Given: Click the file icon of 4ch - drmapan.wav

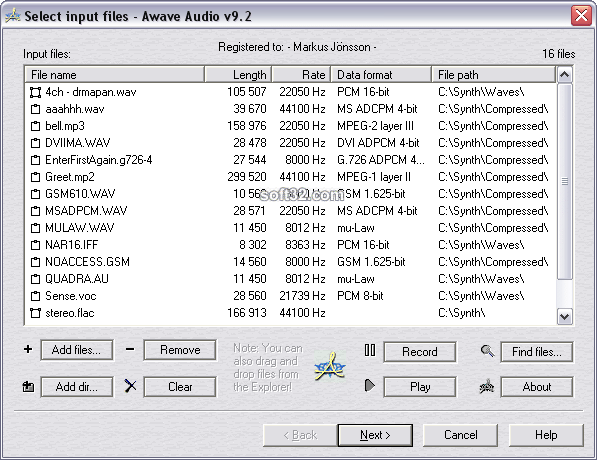Looking at the screenshot, I should (35, 92).
